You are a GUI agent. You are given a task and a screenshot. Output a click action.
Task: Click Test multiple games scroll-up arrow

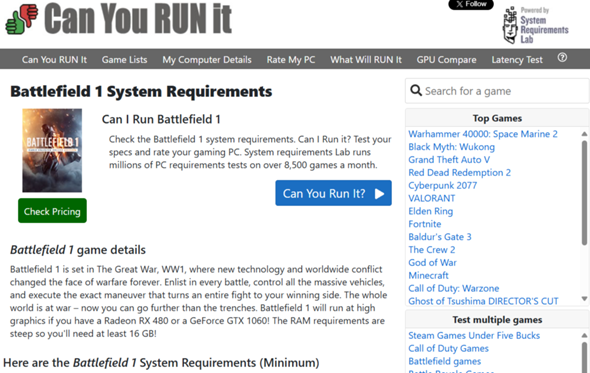coord(584,335)
